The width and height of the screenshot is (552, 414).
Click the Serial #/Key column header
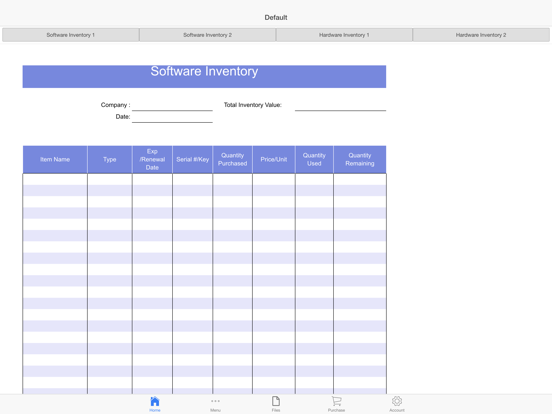coord(193,159)
